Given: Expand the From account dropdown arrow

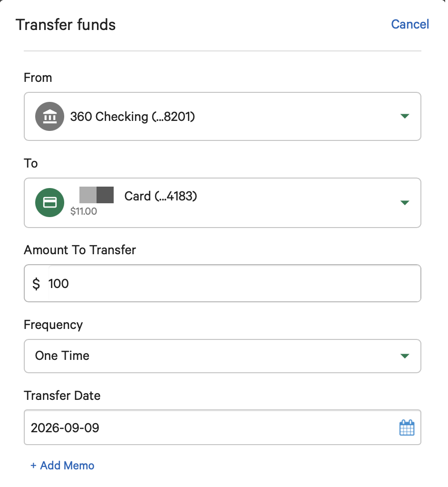Looking at the screenshot, I should coord(405,116).
